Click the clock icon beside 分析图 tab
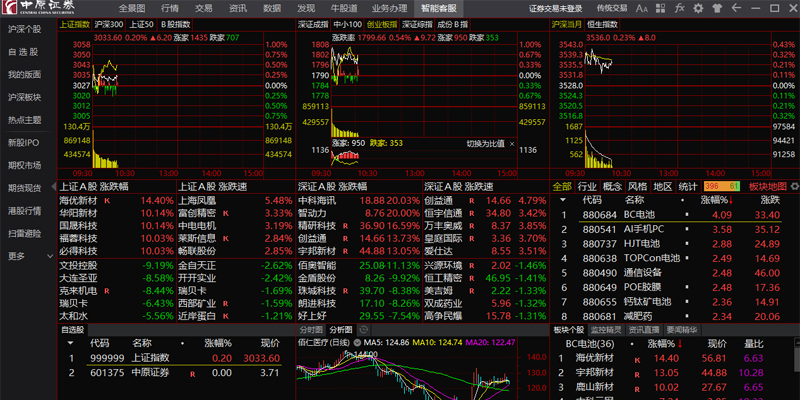The width and height of the screenshot is (800, 400). (363, 329)
